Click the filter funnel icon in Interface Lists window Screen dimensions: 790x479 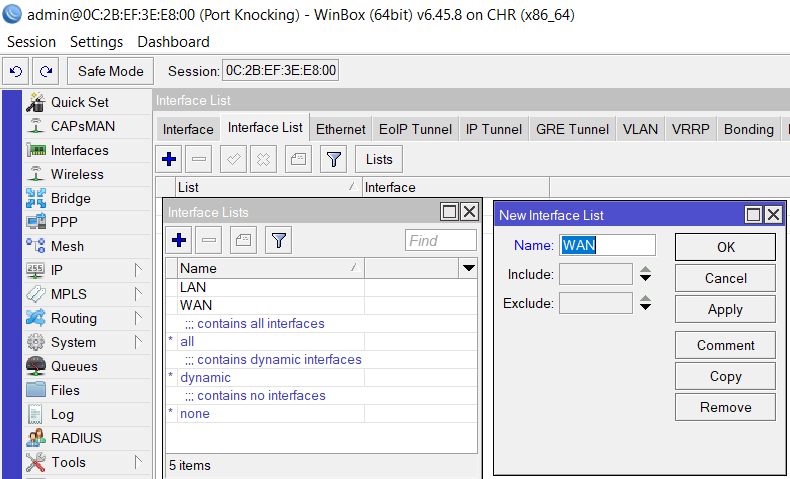(x=279, y=239)
